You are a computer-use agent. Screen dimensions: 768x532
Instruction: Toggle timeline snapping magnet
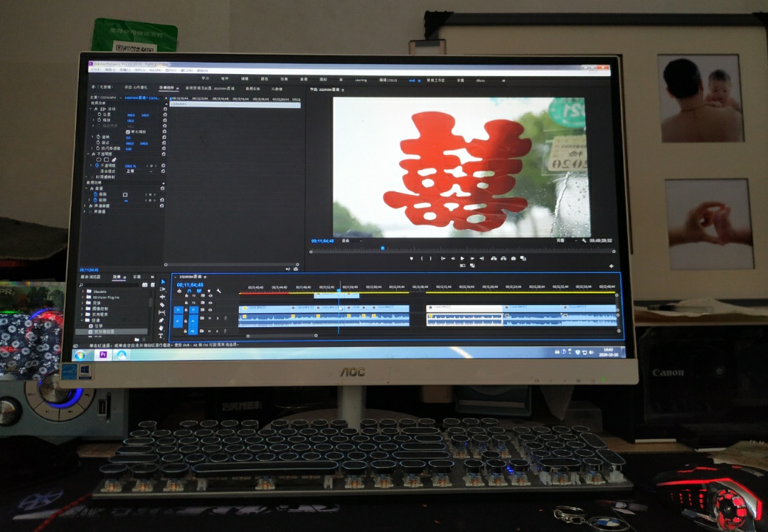click(189, 291)
